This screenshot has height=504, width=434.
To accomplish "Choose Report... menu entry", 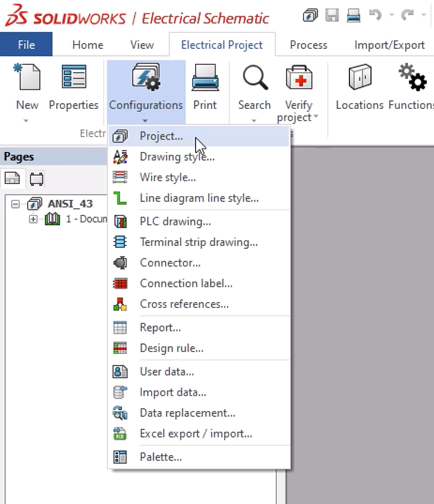I will (x=200, y=327).
